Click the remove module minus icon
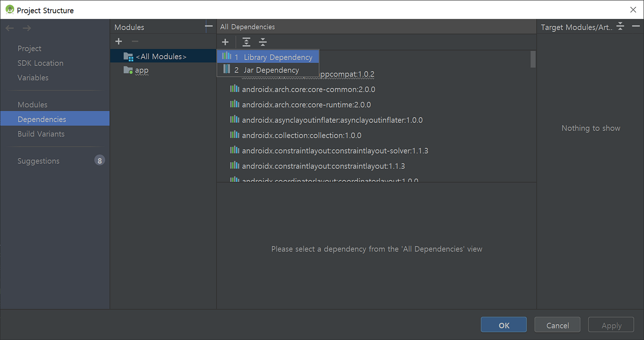The width and height of the screenshot is (644, 340). pyautogui.click(x=134, y=41)
